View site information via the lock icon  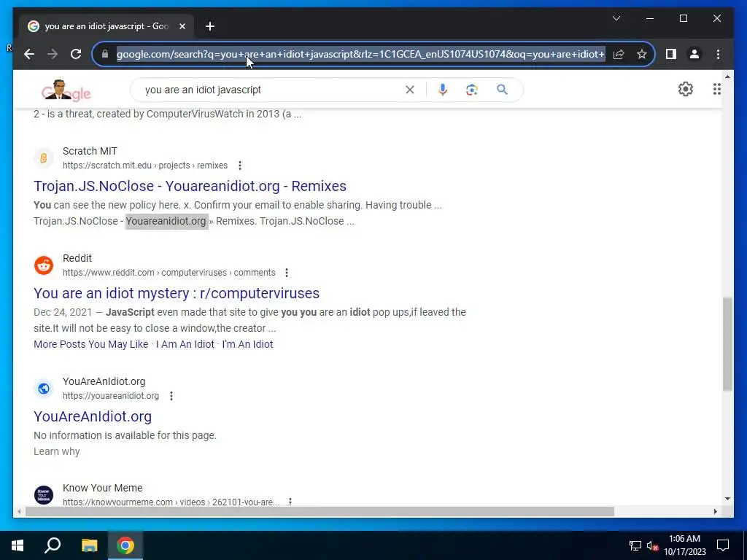105,54
